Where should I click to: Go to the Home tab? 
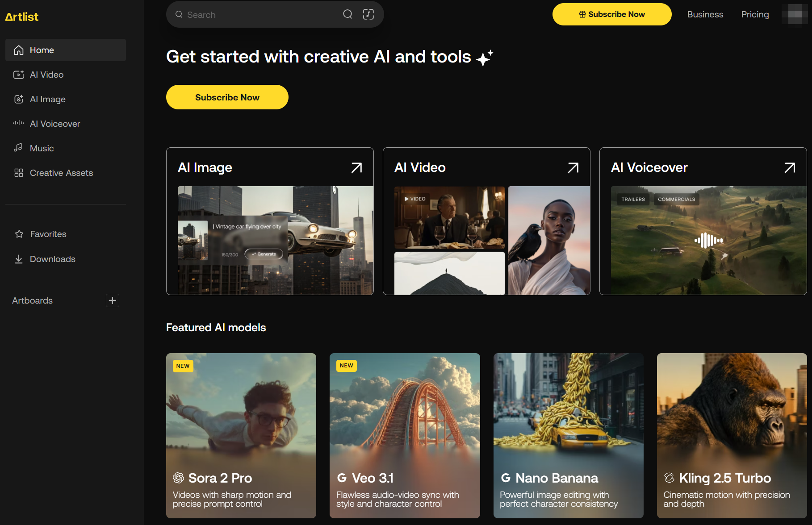coord(42,50)
